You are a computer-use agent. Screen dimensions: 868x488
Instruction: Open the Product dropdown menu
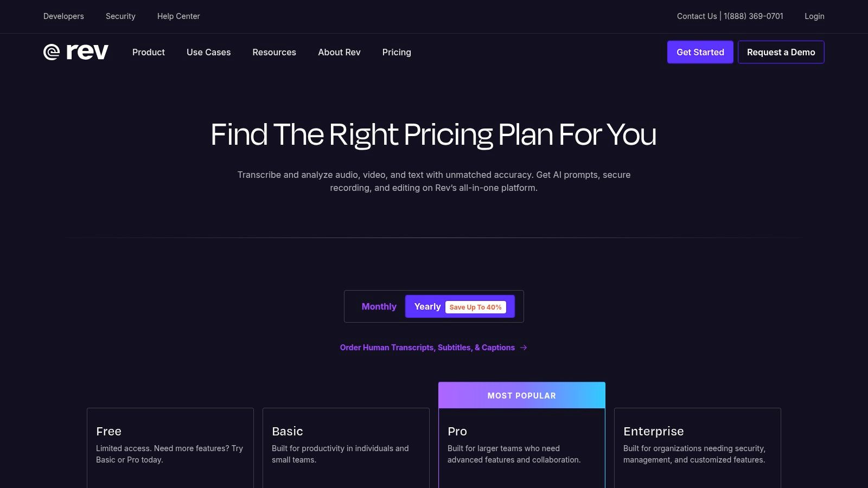pyautogui.click(x=148, y=52)
